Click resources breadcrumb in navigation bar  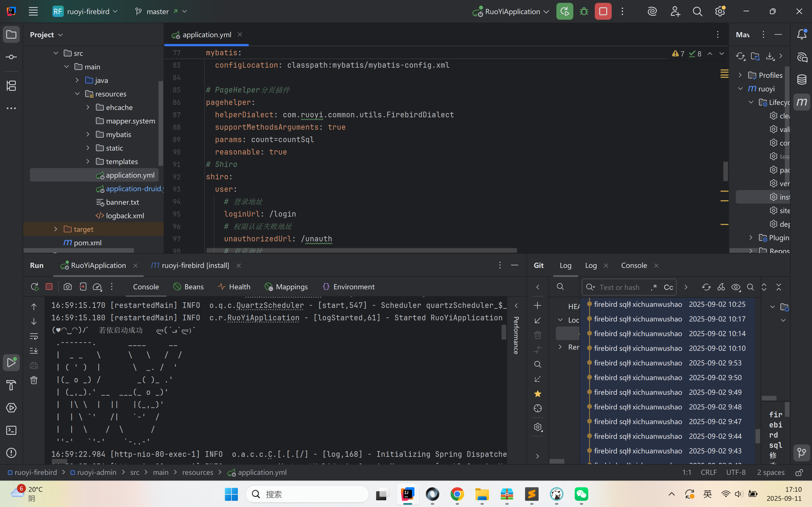(x=197, y=472)
